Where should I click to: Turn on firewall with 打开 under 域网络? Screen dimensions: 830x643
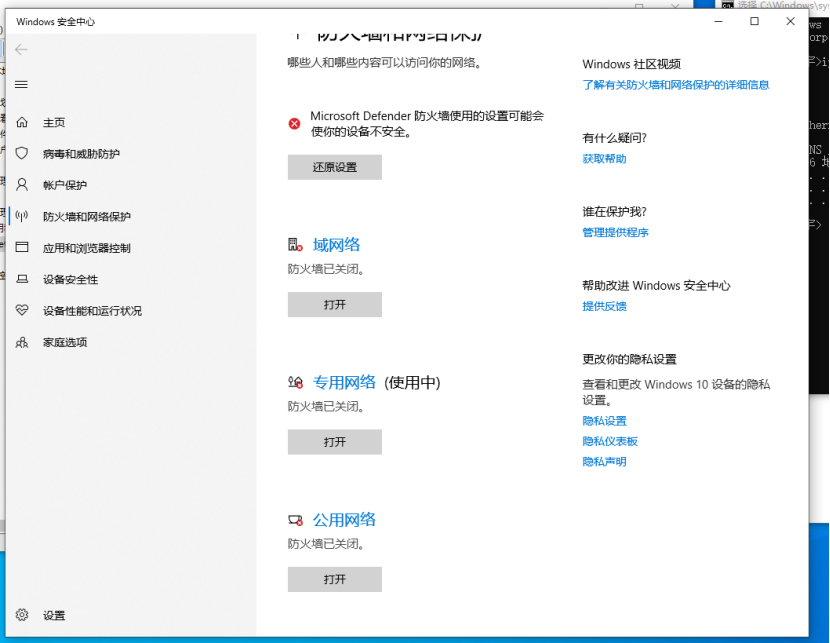pyautogui.click(x=335, y=304)
